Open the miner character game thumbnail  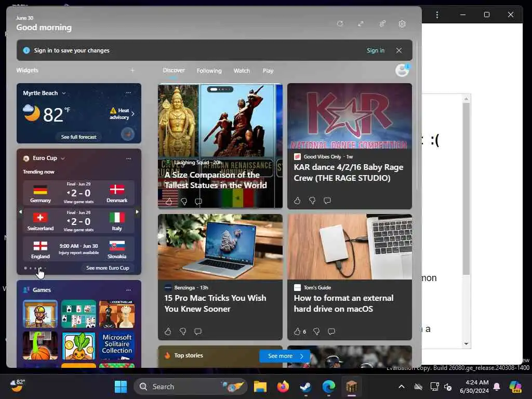40,314
